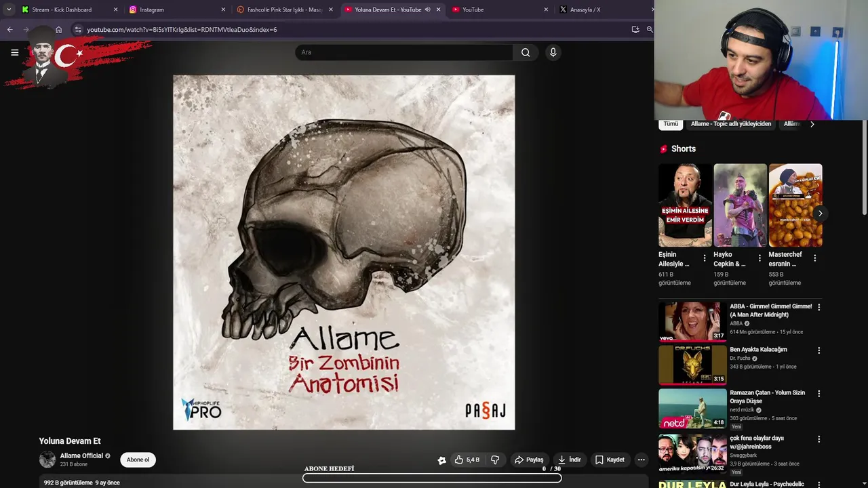
Task: Play çok fena olaylar dayı thumbnail
Action: click(x=692, y=453)
